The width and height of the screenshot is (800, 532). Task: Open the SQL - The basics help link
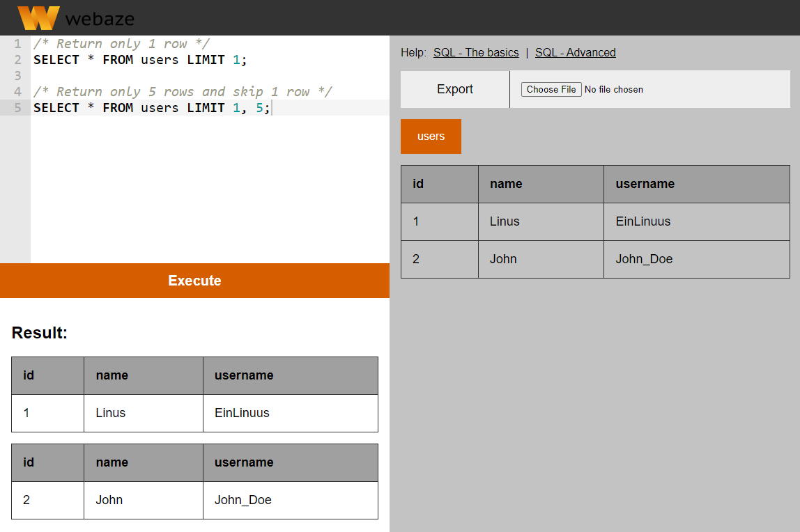(x=476, y=52)
